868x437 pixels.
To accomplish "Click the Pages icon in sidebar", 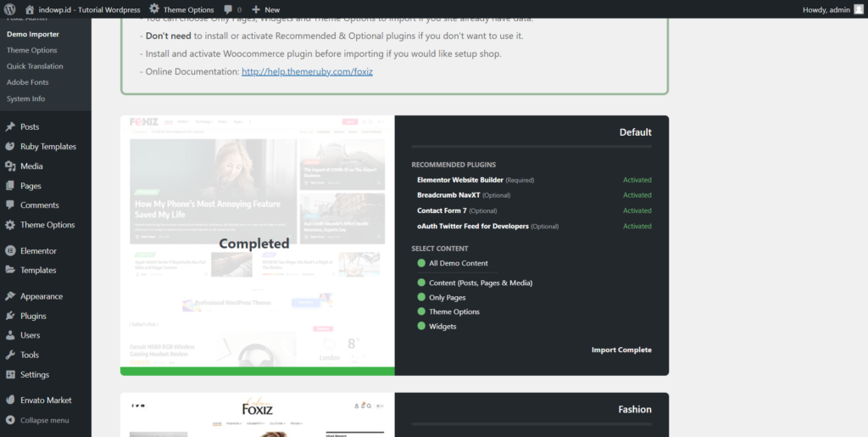I will coord(10,186).
